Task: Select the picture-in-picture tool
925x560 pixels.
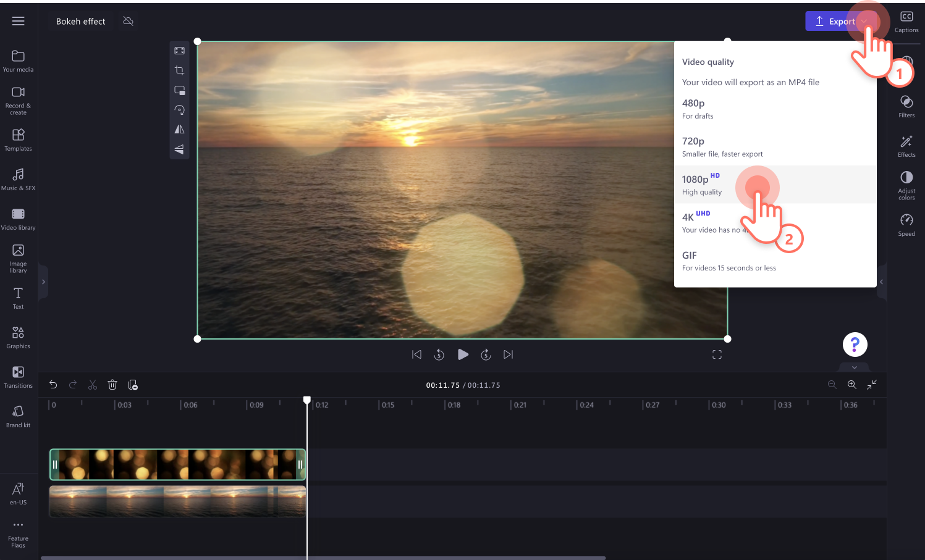Action: (x=180, y=90)
